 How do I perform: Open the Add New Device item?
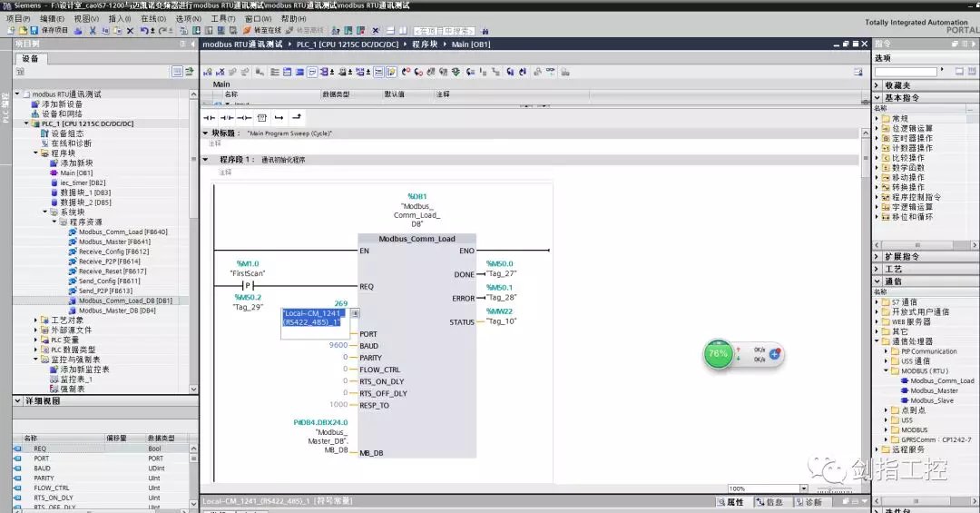pos(61,104)
